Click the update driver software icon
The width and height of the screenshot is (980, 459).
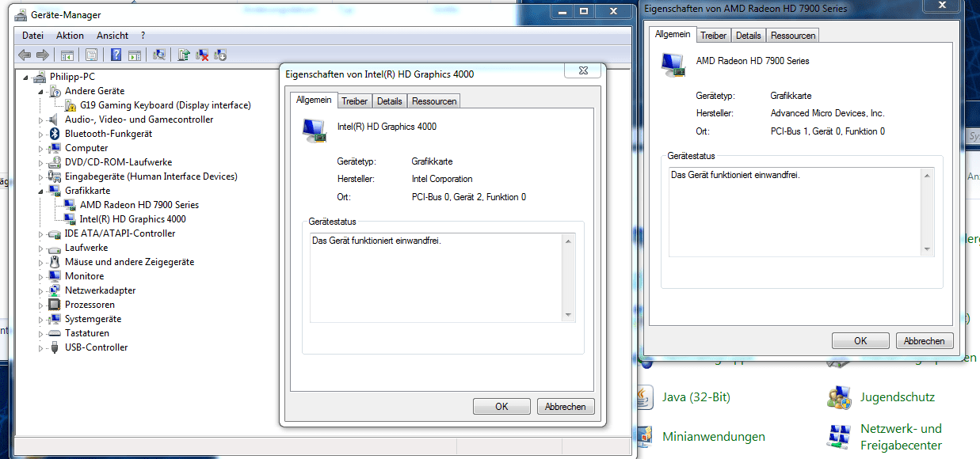pyautogui.click(x=184, y=55)
